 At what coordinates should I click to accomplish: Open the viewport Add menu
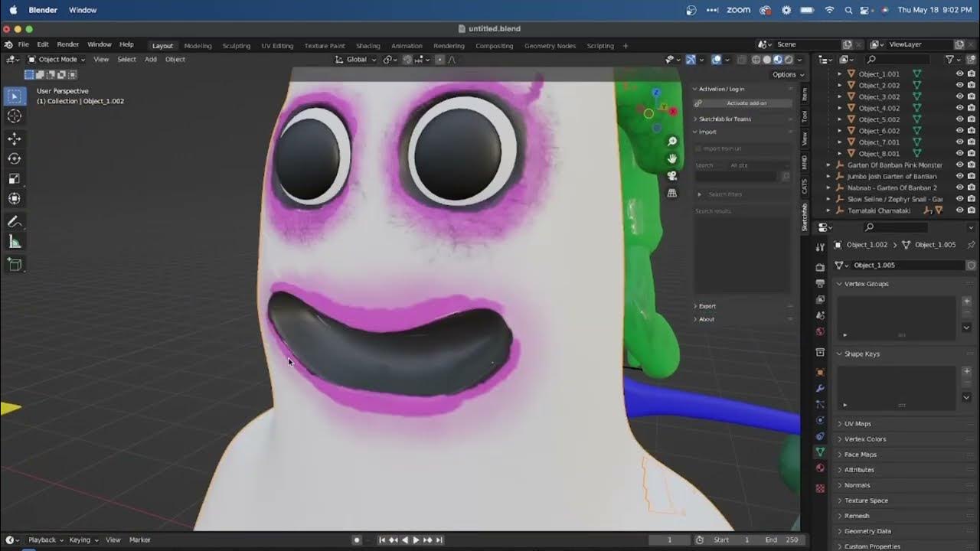pos(151,59)
